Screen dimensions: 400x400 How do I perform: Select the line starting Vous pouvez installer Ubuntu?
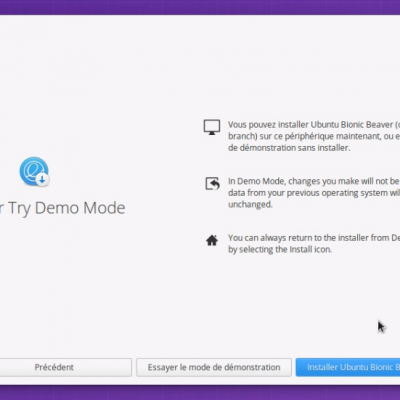314,125
